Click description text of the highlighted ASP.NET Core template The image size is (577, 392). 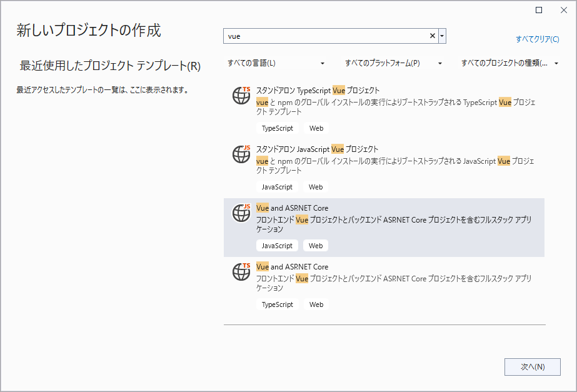pyautogui.click(x=394, y=224)
